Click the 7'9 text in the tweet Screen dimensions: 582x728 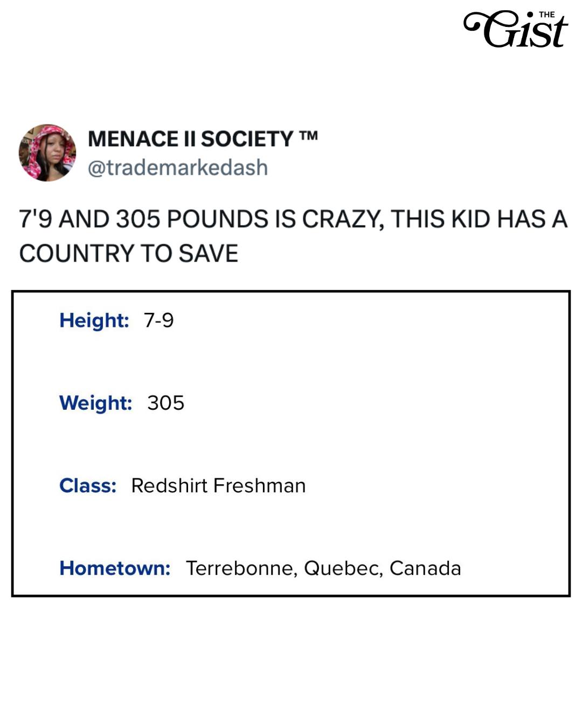tap(36, 219)
